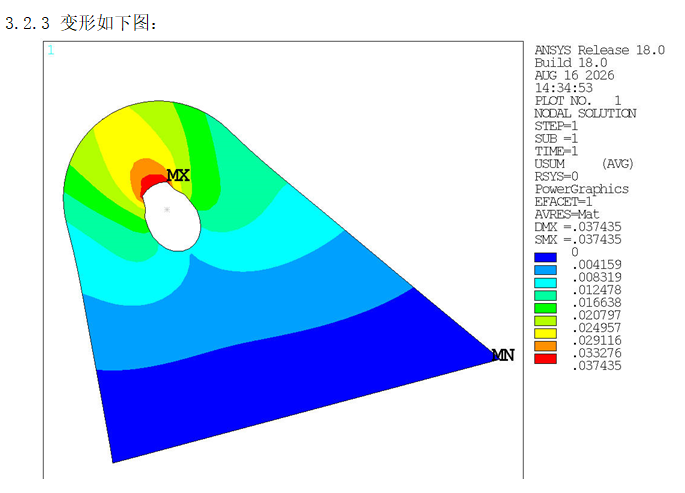Screen dimensions: 685x493
Task: Click the 'STEP=1' text
Action: tap(556, 126)
